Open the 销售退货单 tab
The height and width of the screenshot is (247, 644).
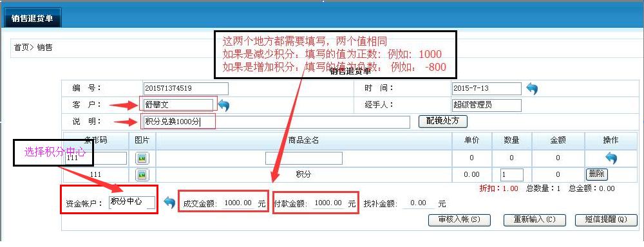click(32, 19)
